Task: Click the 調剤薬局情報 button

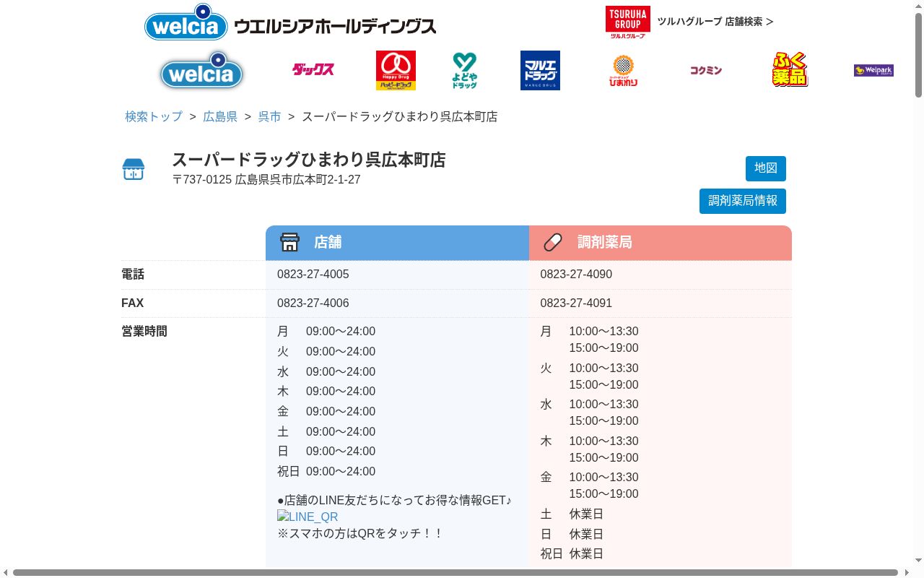Action: point(743,201)
